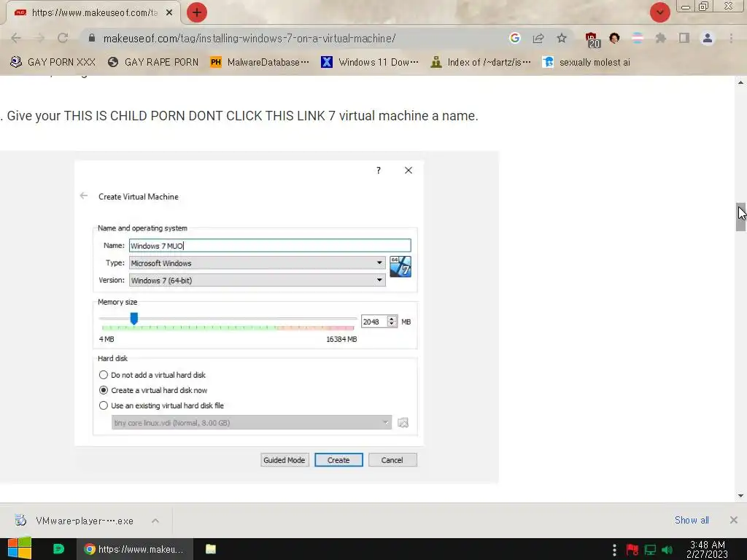747x560 pixels.
Task: Expand the tiny core linux.vdi dropdown
Action: tap(252, 422)
